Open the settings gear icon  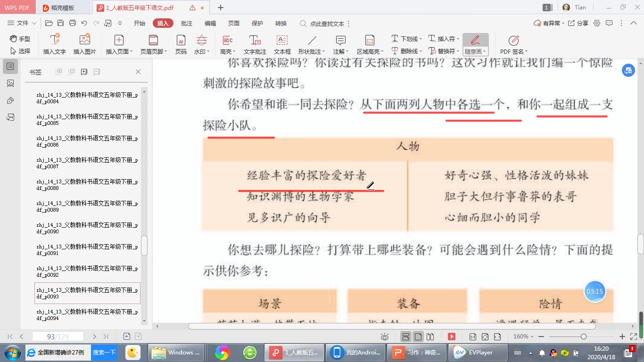pos(597,23)
